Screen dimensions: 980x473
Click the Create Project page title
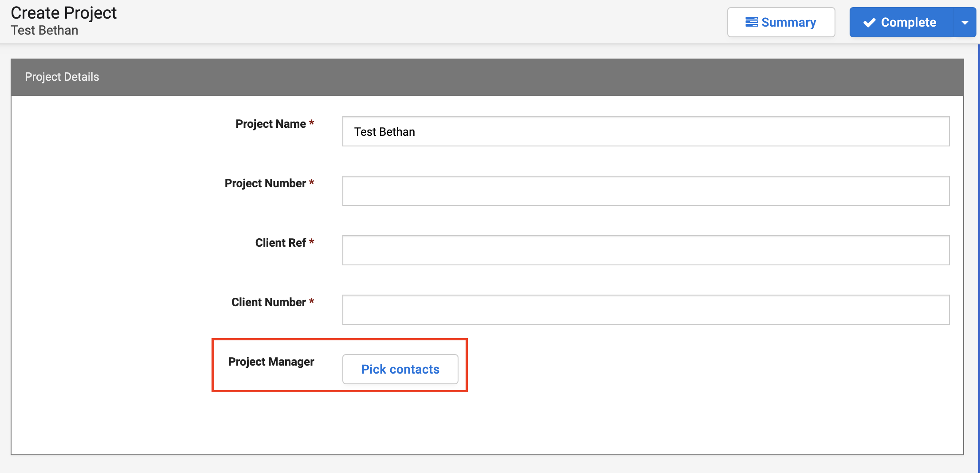pyautogui.click(x=63, y=13)
